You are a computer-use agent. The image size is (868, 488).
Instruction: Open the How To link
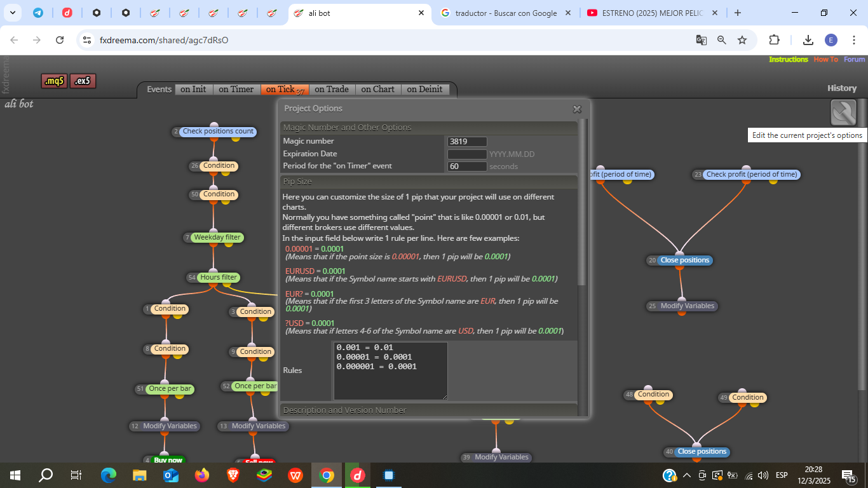pyautogui.click(x=826, y=60)
